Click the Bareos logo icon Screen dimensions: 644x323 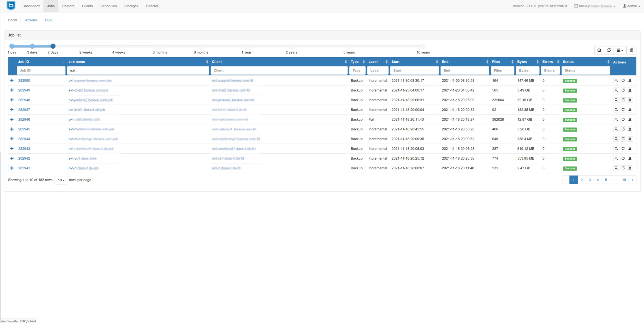pos(11,6)
